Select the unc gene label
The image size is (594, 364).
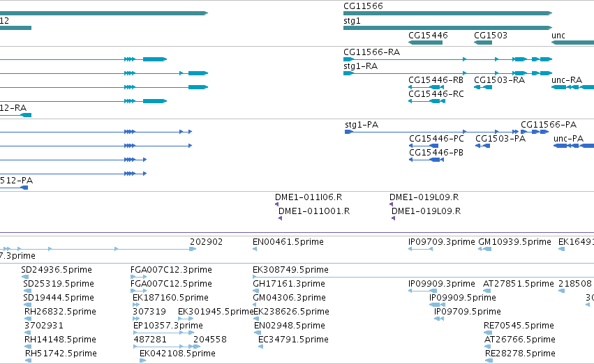[x=558, y=36]
